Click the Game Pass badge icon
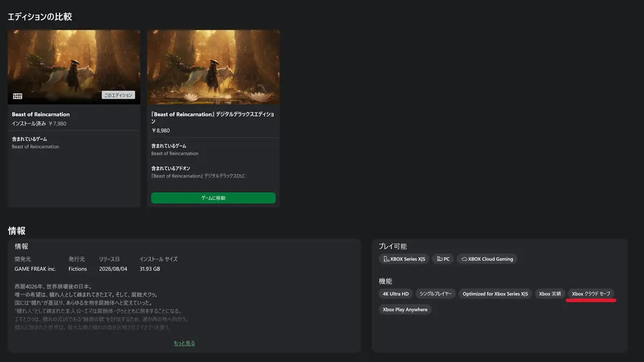 click(18, 96)
